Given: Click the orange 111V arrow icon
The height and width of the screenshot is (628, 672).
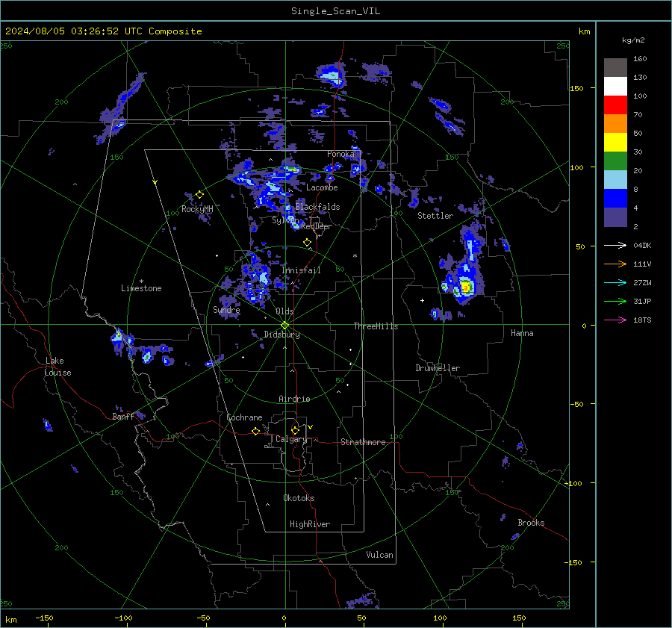Looking at the screenshot, I should click(x=615, y=264).
